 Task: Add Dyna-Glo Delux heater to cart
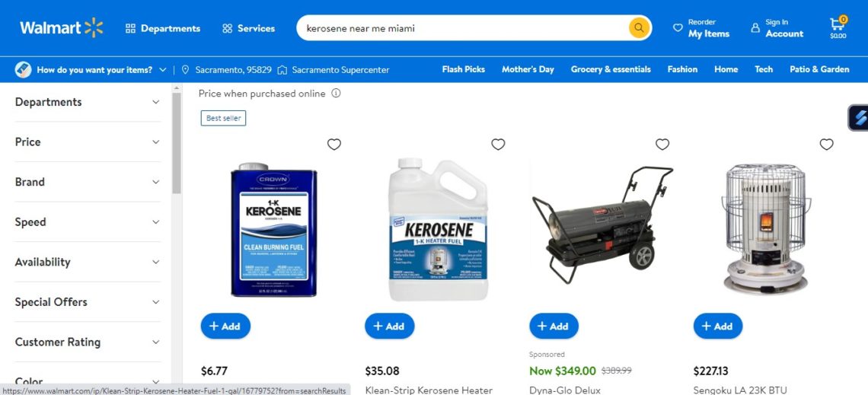(554, 327)
